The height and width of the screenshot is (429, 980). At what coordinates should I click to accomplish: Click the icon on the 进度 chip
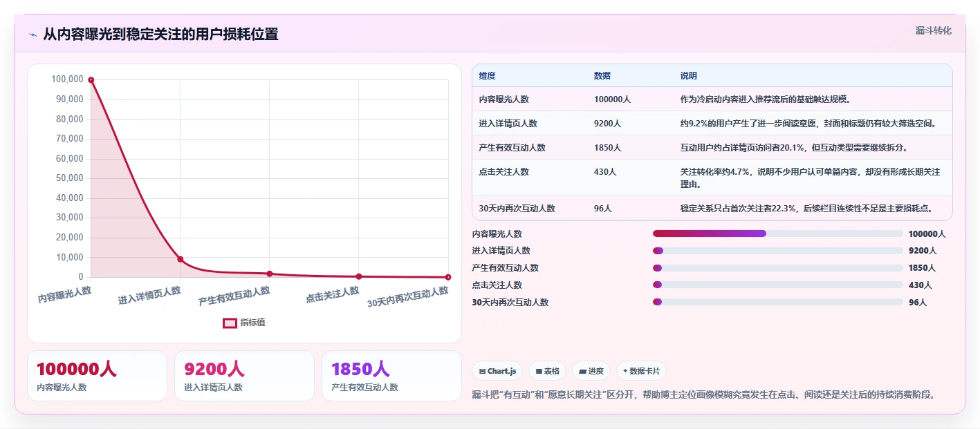coord(583,371)
